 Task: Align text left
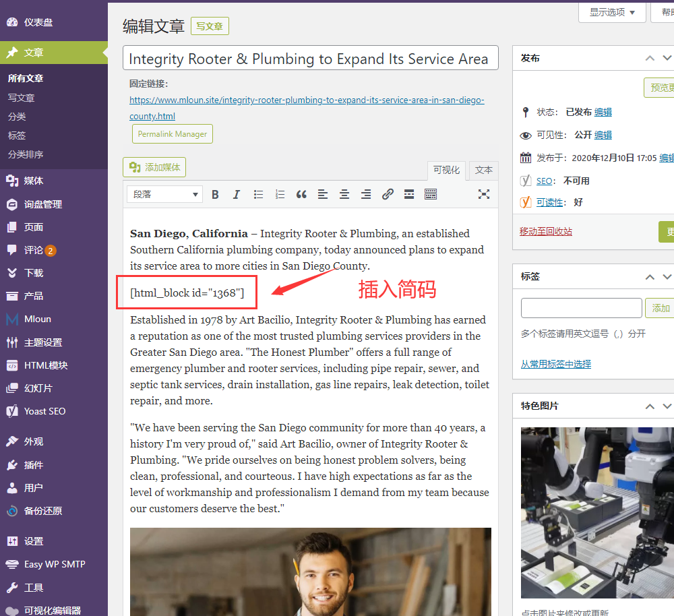(323, 195)
